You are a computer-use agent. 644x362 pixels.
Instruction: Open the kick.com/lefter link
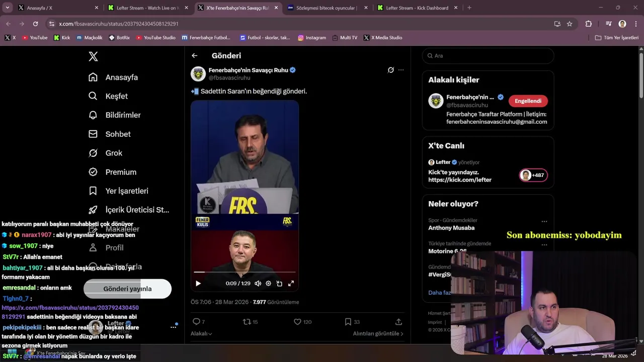pos(460,179)
